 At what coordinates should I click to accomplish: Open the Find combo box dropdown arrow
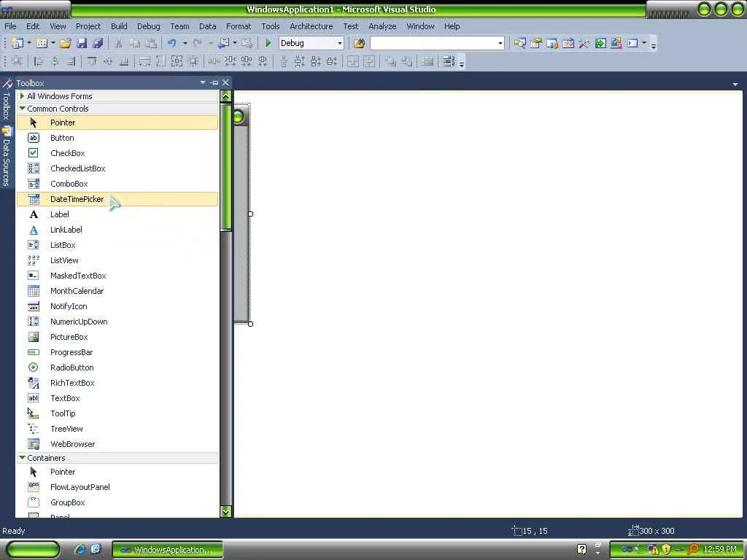click(500, 43)
